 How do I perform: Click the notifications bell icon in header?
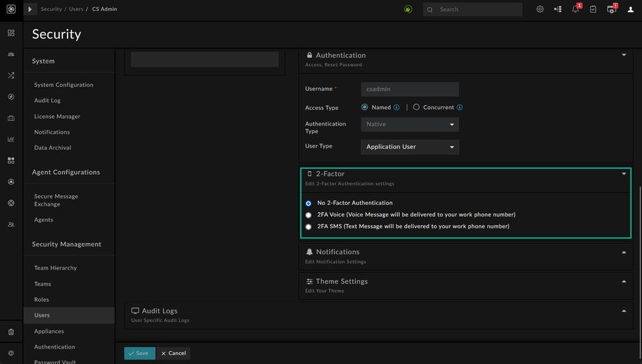pyautogui.click(x=575, y=10)
